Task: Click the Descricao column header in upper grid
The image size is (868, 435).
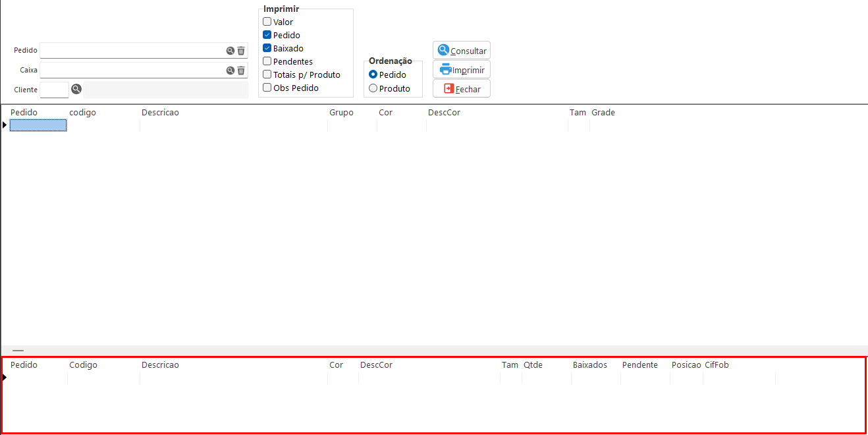Action: (x=160, y=113)
